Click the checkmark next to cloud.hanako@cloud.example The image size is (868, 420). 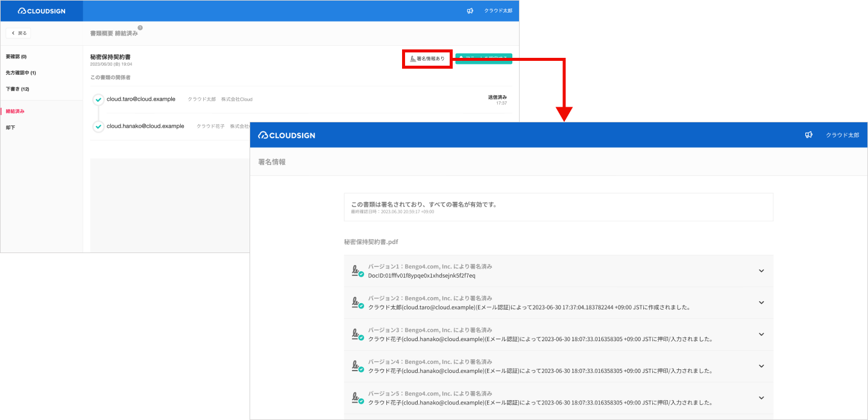click(98, 127)
